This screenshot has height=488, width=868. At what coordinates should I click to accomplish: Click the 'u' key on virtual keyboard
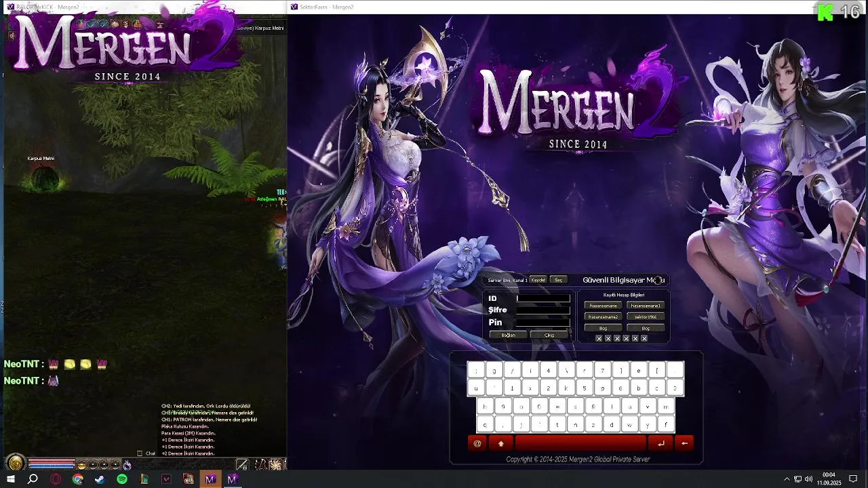coord(476,388)
